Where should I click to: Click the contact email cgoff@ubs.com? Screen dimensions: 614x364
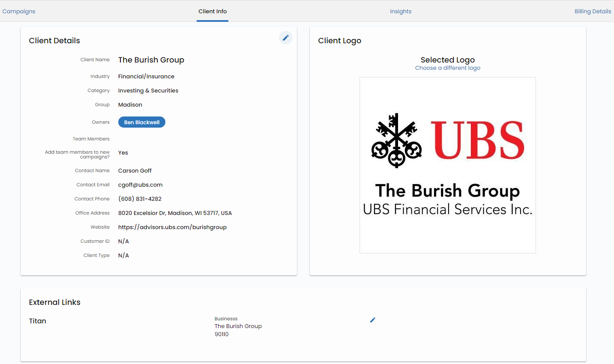140,185
